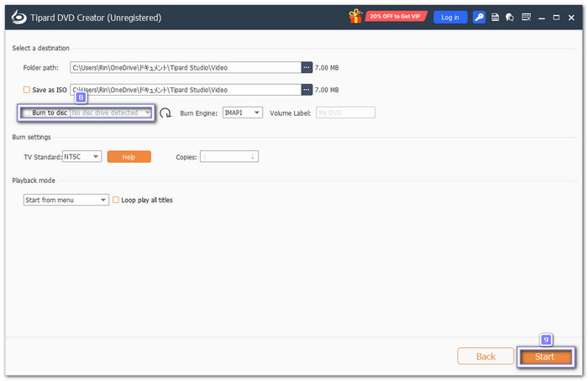
Task: Click the Tipard DVD Creator logo icon
Action: pyautogui.click(x=18, y=18)
